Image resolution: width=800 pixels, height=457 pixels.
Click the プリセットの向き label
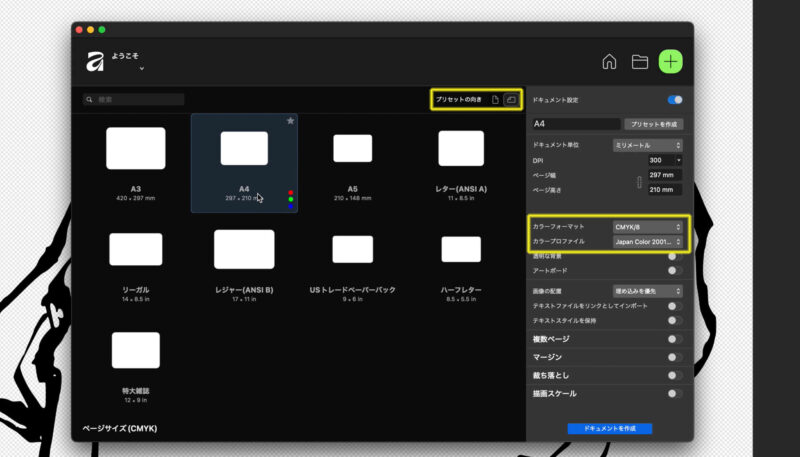click(x=459, y=99)
